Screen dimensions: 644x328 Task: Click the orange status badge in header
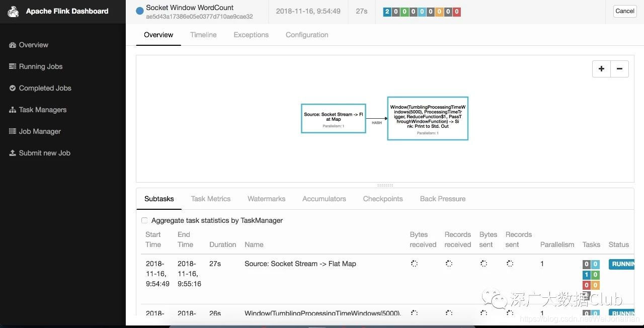(x=439, y=11)
